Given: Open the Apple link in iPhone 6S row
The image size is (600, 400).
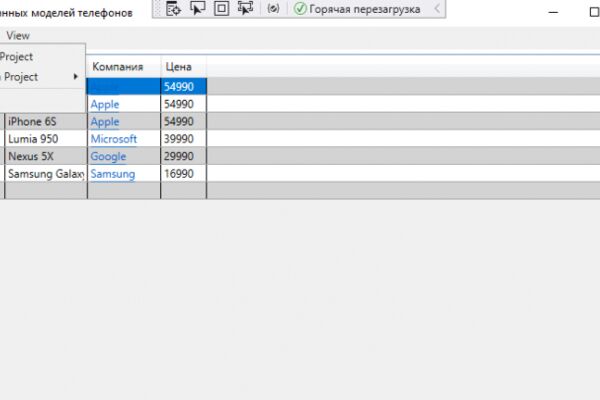Looking at the screenshot, I should pos(105,122).
